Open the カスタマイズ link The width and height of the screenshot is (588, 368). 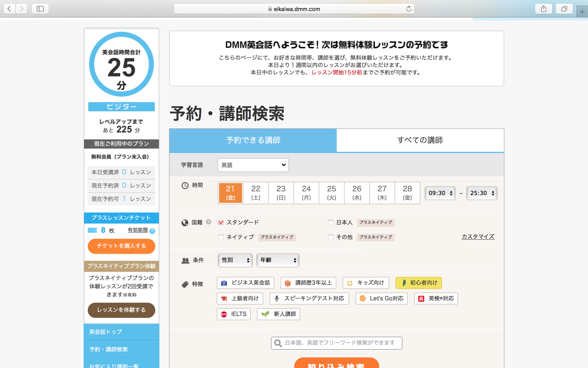pos(478,237)
